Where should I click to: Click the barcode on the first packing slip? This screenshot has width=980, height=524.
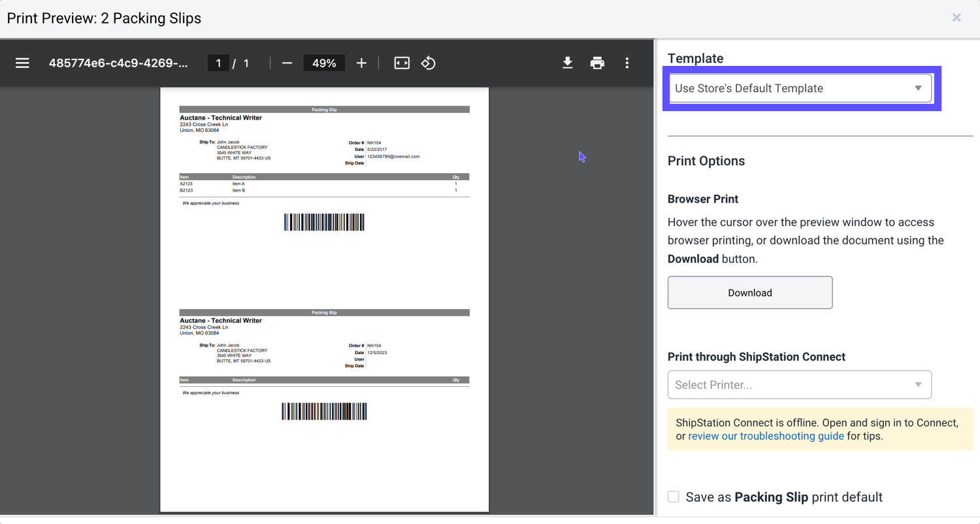click(x=324, y=222)
